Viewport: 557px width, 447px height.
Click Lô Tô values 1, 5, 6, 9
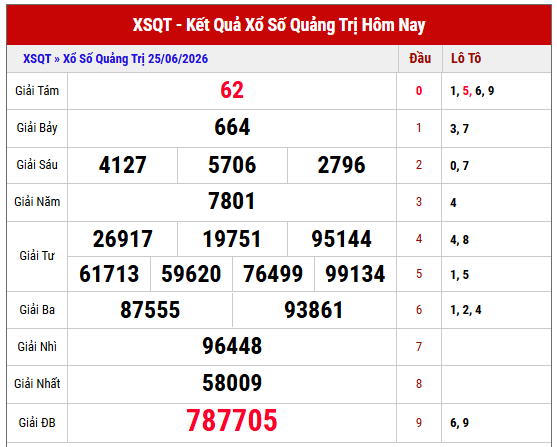click(x=472, y=91)
